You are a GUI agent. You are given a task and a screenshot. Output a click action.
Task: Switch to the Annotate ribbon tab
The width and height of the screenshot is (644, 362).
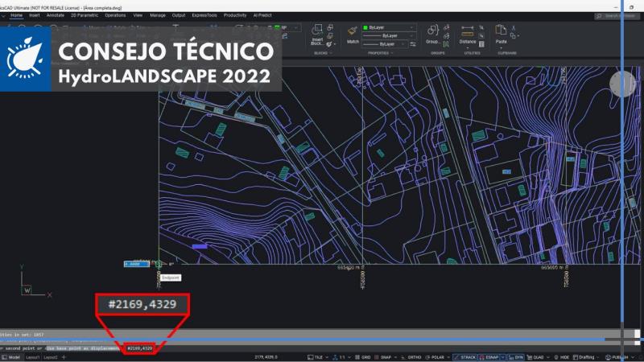[x=56, y=15]
